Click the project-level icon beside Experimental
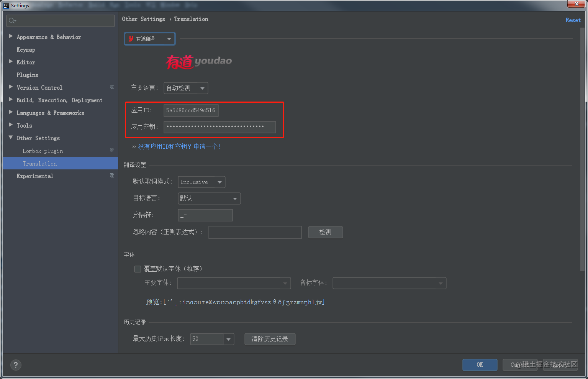Screen dimensions: 588x379 point(112,176)
